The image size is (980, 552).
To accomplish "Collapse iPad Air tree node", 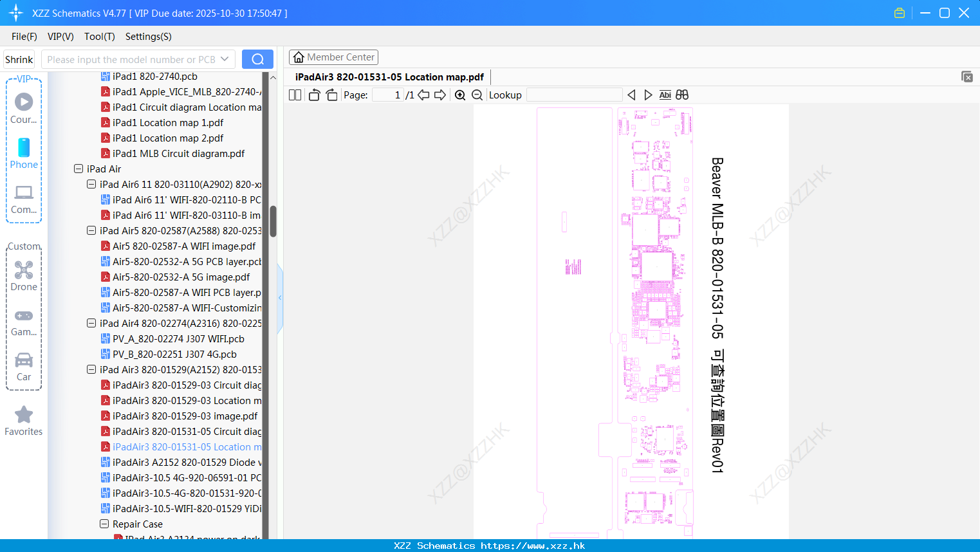I will [x=79, y=169].
